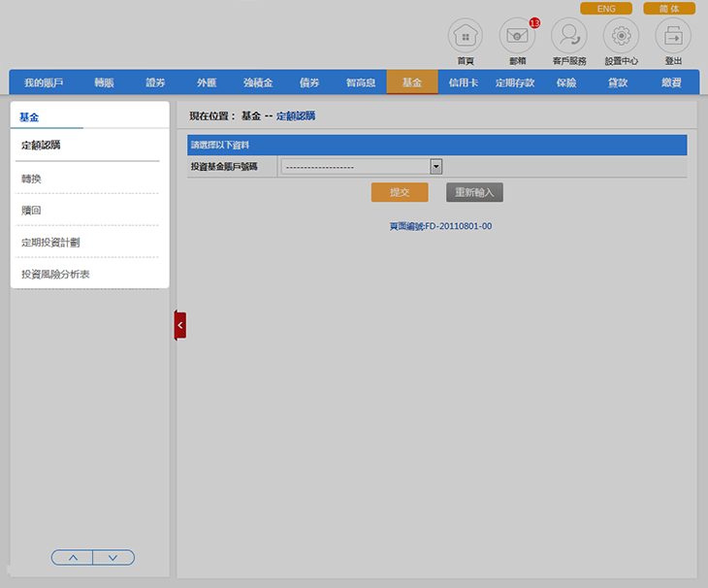Click the Home (首頁) house icon
708x588 pixels.
coord(465,36)
